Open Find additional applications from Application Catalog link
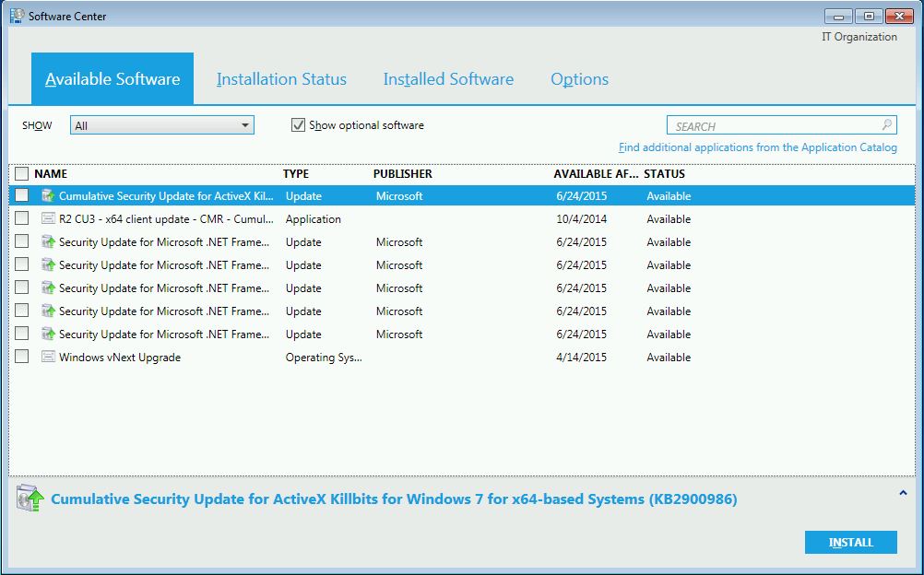Screen dimensions: 924x575 click(757, 147)
